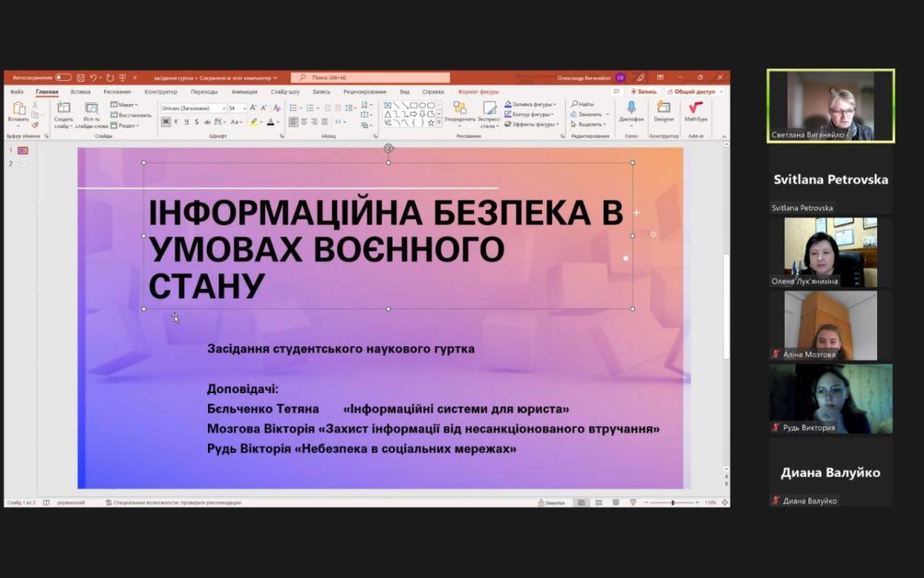Switch to Slide Sorter view
Image resolution: width=924 pixels, height=578 pixels.
(x=598, y=502)
